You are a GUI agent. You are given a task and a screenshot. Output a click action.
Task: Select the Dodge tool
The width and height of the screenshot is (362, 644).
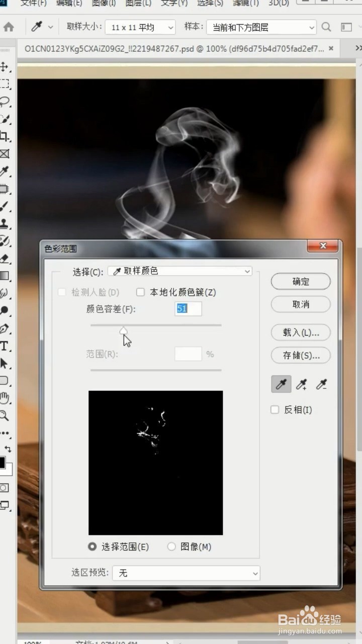point(5,310)
